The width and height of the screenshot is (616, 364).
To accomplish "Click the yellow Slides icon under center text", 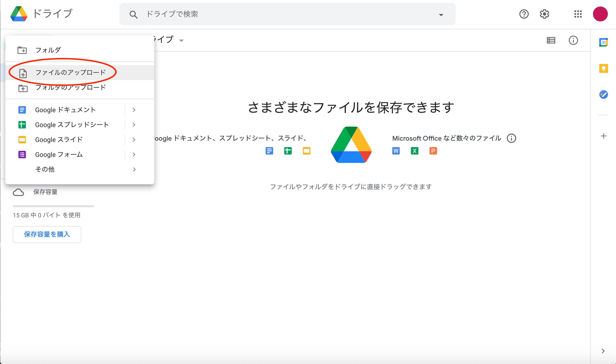I will click(x=306, y=151).
